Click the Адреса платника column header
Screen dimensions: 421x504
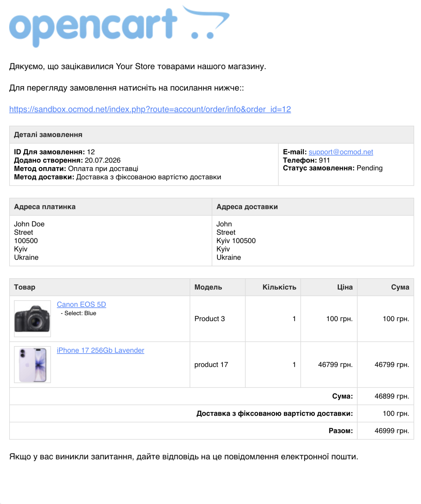coord(45,207)
